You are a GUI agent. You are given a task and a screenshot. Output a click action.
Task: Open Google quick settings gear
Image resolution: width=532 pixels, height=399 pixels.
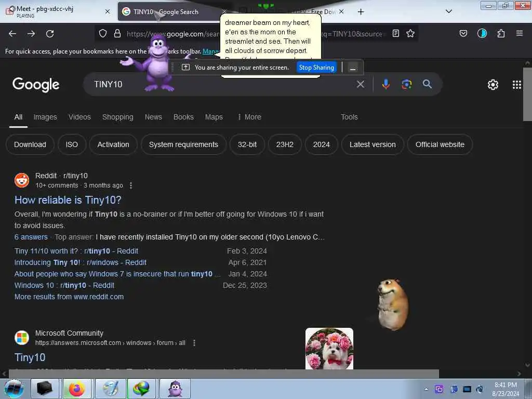coord(493,85)
